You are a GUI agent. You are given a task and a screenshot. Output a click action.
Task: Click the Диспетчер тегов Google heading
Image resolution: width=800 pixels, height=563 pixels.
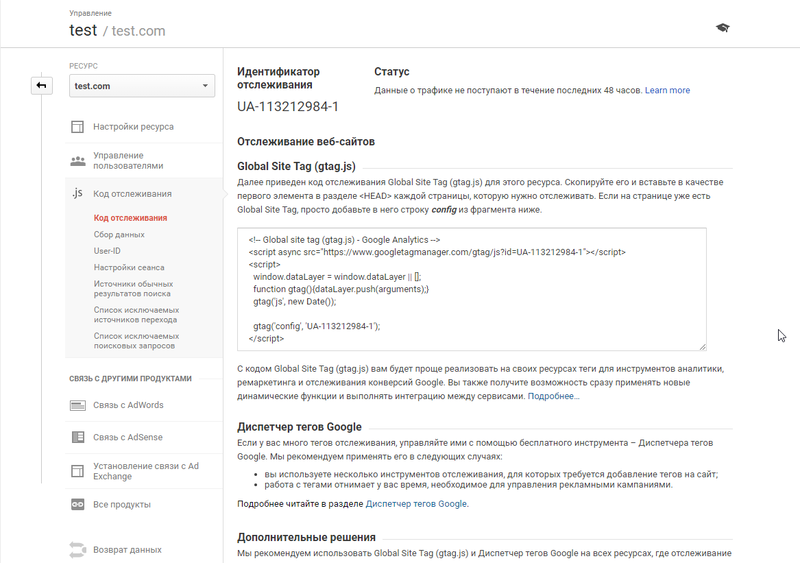(299, 427)
